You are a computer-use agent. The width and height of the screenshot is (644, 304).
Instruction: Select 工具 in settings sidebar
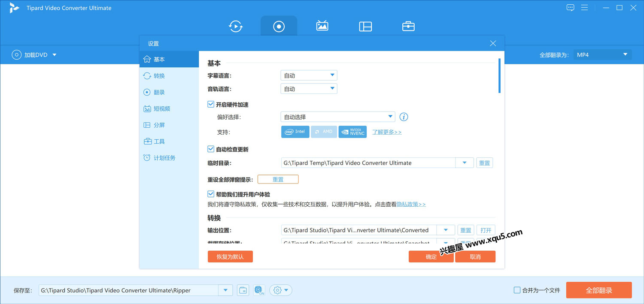tap(169, 141)
